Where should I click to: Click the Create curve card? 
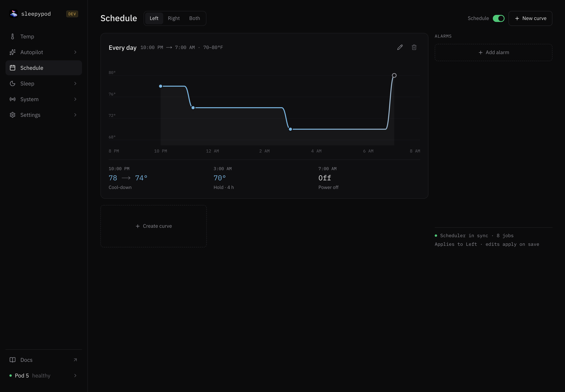pos(154,226)
